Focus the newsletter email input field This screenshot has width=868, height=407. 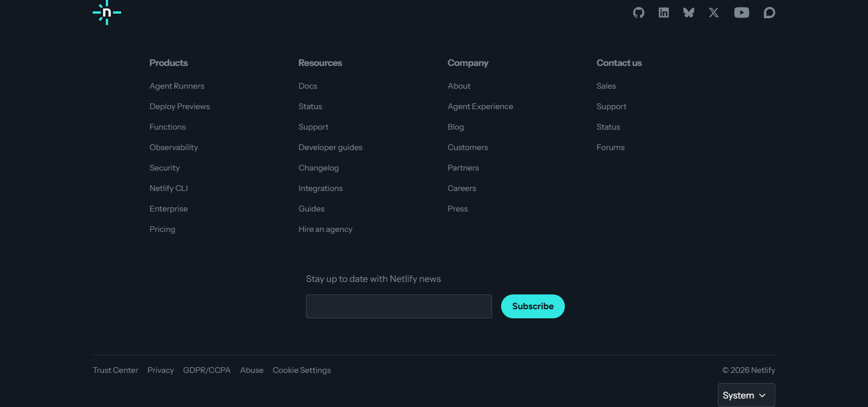(399, 306)
